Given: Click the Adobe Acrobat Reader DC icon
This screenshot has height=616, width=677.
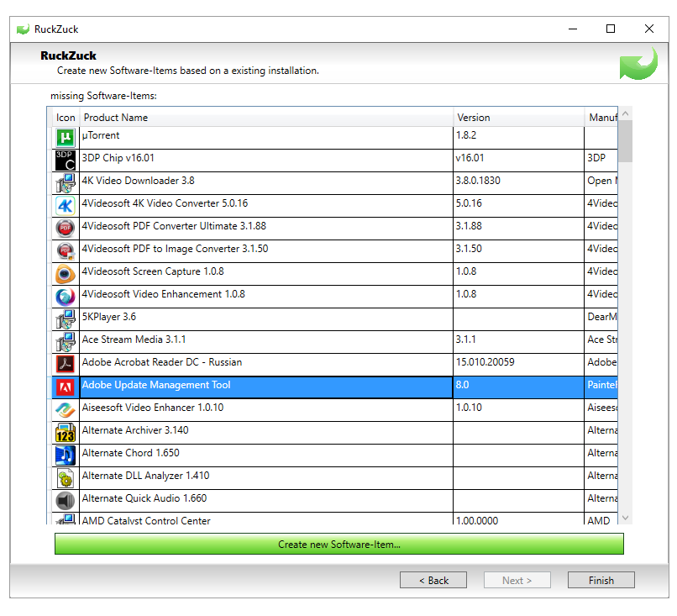Looking at the screenshot, I should tap(66, 365).
